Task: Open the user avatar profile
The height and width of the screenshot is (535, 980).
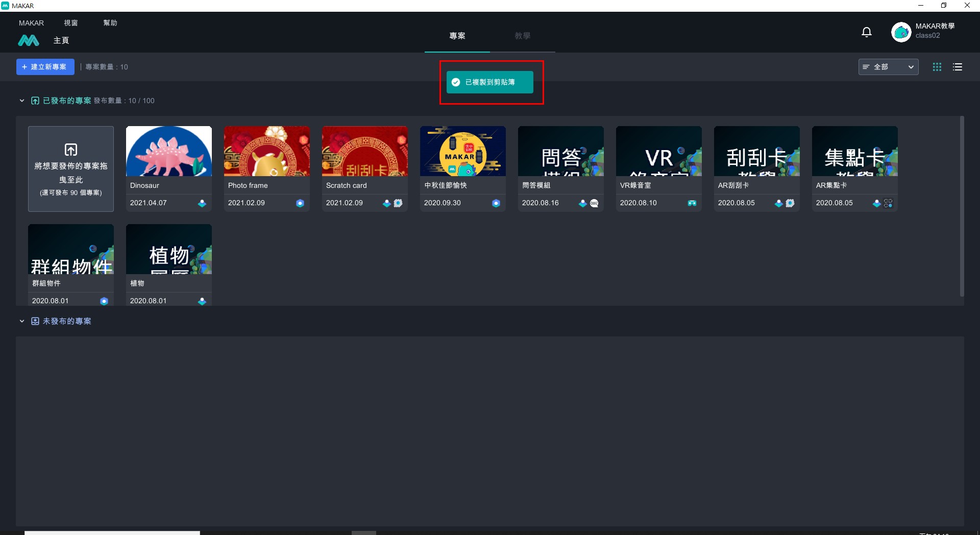Action: click(901, 32)
